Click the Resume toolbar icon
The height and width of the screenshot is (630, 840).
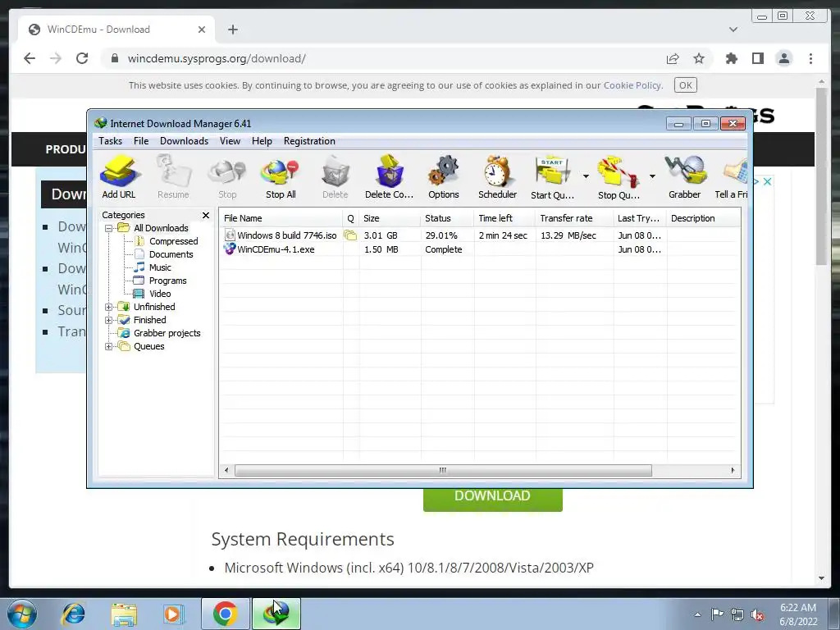(173, 177)
